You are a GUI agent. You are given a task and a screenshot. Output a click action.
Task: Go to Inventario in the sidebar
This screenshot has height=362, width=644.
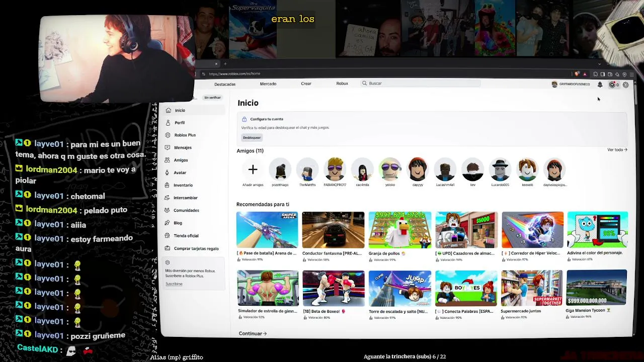tap(183, 185)
